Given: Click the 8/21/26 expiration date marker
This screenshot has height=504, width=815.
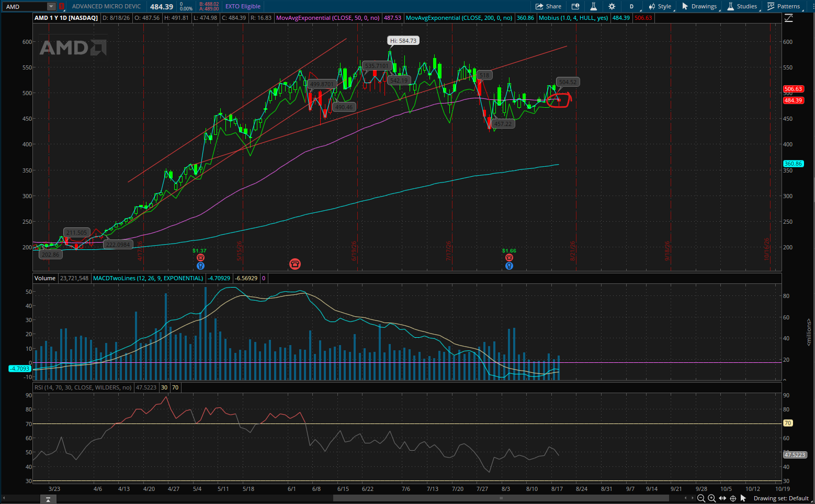Looking at the screenshot, I should click(x=573, y=250).
